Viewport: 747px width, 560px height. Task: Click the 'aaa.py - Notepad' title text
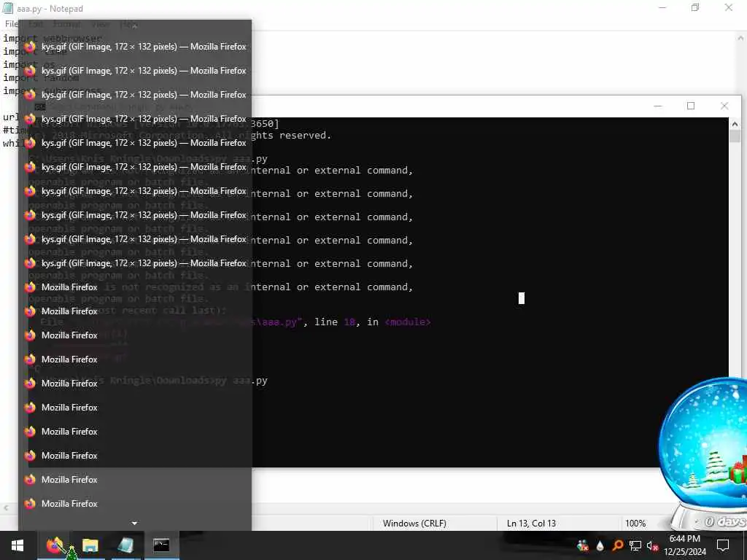[50, 9]
